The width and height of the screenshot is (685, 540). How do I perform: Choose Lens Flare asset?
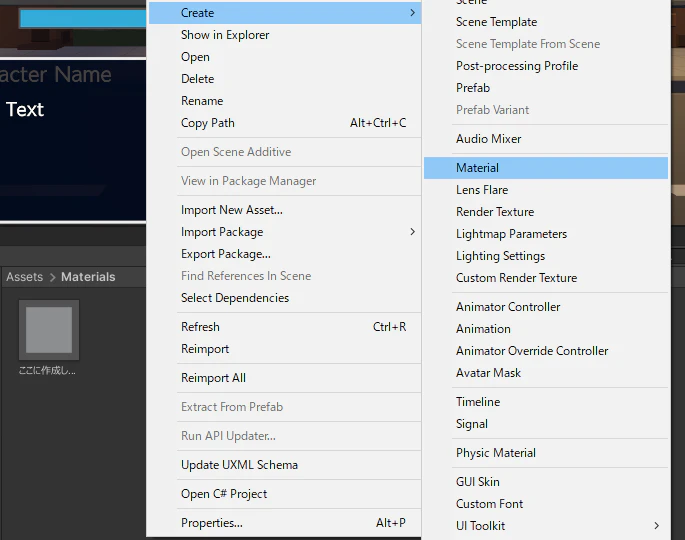pyautogui.click(x=546, y=190)
